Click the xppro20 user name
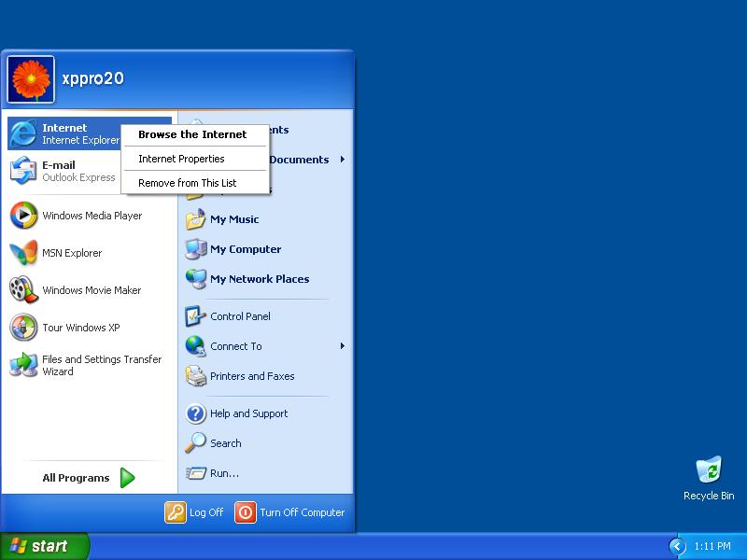747x560 pixels. [x=92, y=78]
